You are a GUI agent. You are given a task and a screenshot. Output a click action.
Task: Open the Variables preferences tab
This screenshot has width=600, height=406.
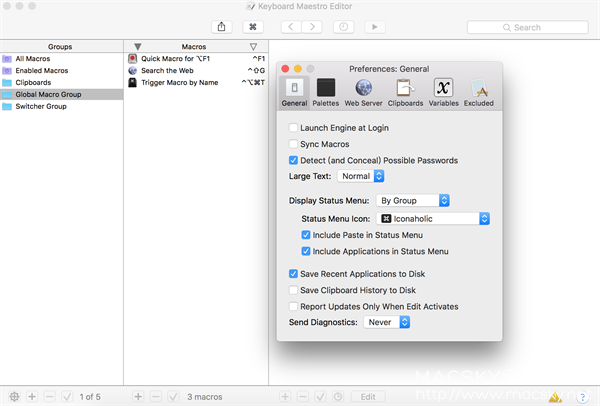(x=443, y=93)
